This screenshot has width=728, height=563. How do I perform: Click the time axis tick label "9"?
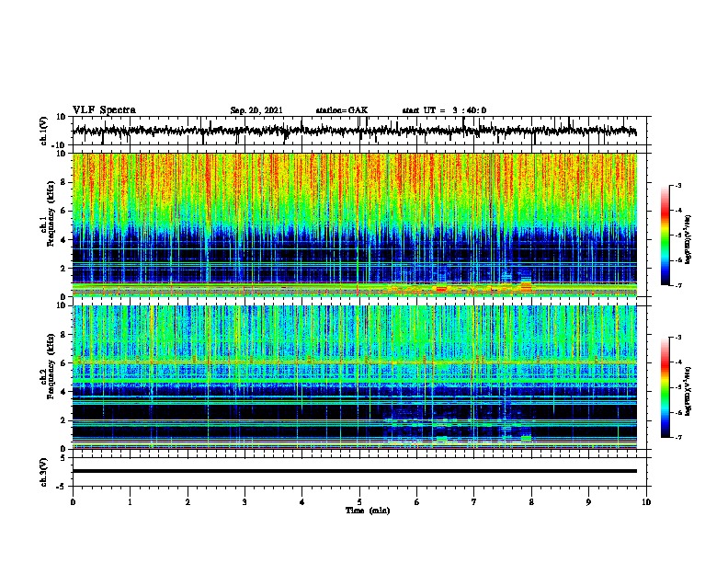click(588, 502)
